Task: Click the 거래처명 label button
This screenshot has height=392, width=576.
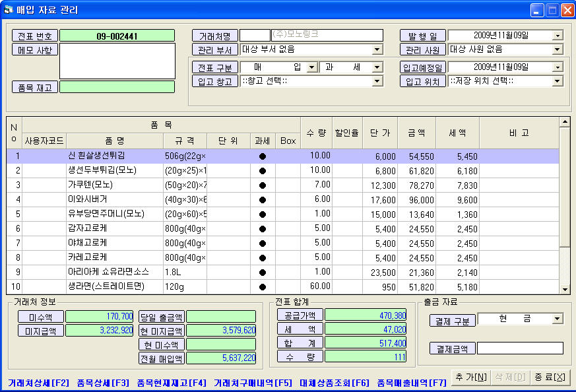Action: (x=215, y=36)
